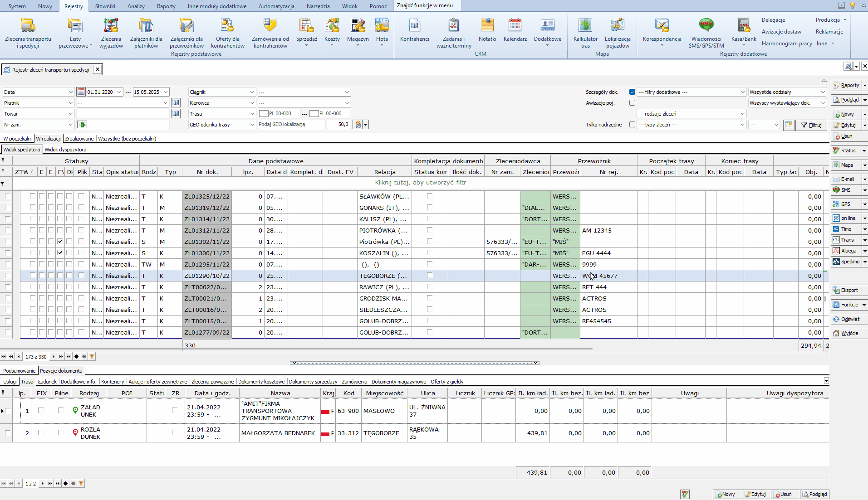868x500 pixels.
Task: Click the Odśwież button
Action: pos(846,319)
